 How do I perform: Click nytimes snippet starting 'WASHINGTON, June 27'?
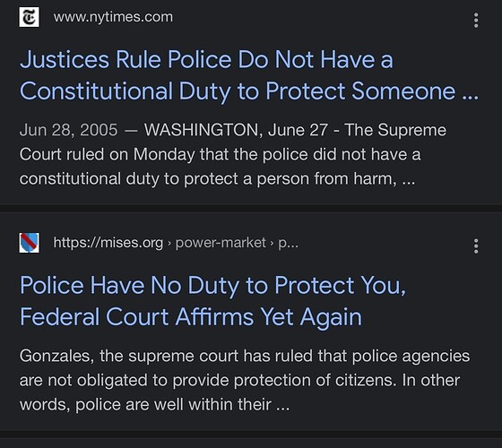[x=220, y=154]
